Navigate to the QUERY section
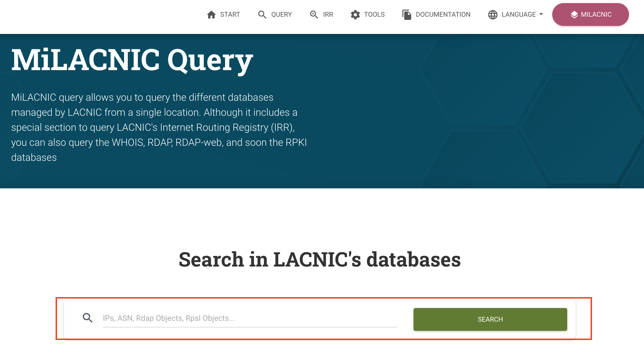 pos(281,14)
